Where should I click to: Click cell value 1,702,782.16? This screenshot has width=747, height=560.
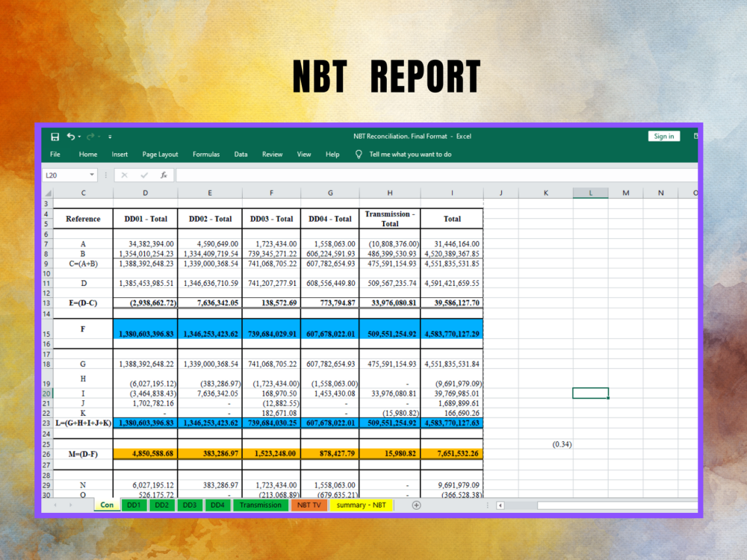coord(146,403)
